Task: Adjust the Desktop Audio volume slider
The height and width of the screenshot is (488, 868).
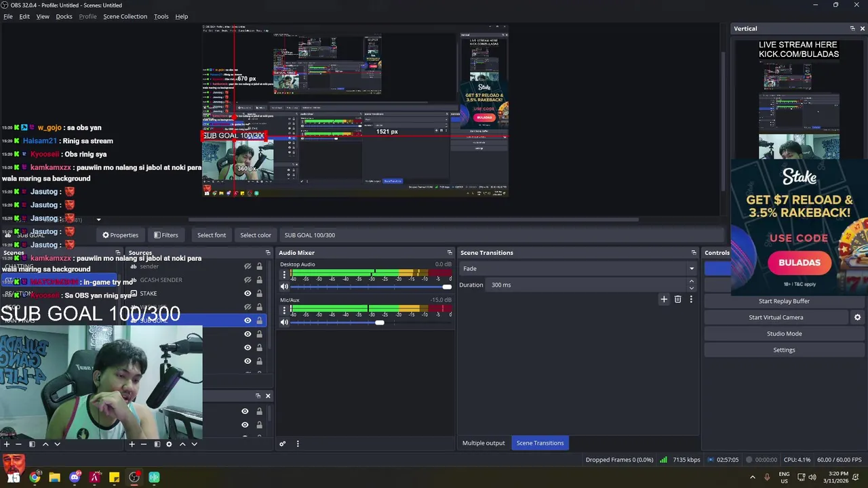Action: (x=370, y=287)
